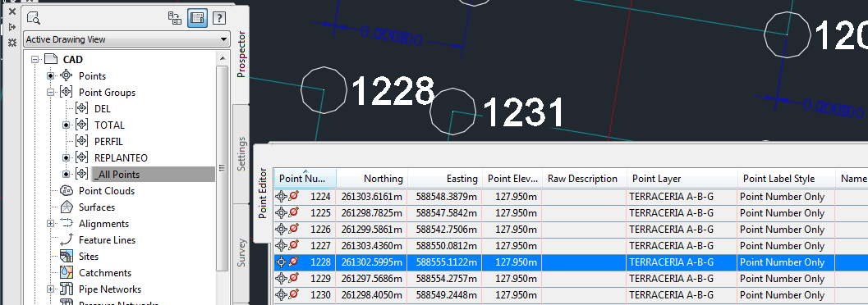This screenshot has width=868, height=305.
Task: Switch to the Survey tab
Action: [241, 253]
